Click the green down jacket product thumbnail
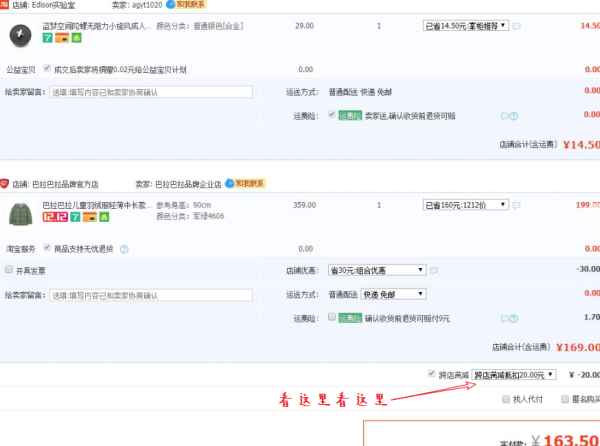The height and width of the screenshot is (446, 600). tap(20, 214)
